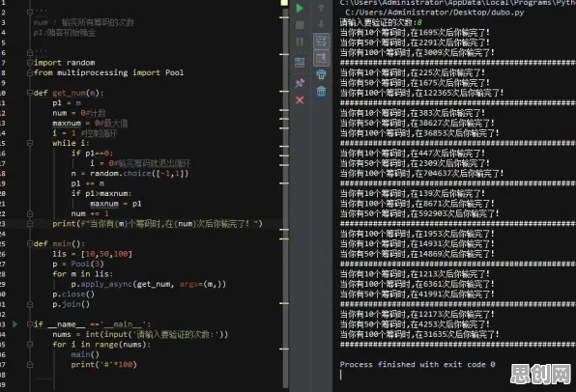Click the 'p1 = m' code line
The height and width of the screenshot is (392, 576).
point(67,102)
